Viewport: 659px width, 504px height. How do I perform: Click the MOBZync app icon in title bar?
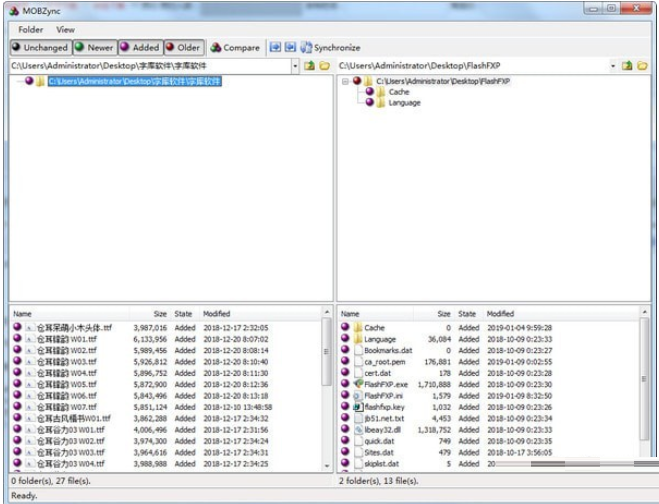pyautogui.click(x=14, y=11)
